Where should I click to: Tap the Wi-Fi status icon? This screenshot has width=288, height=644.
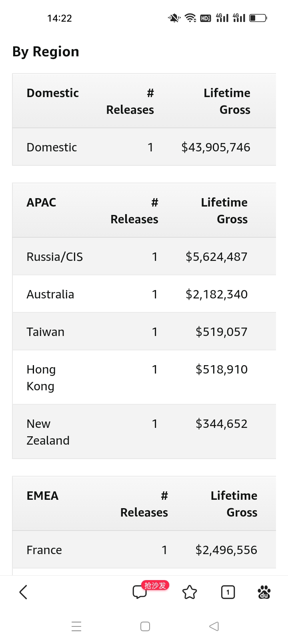click(190, 18)
